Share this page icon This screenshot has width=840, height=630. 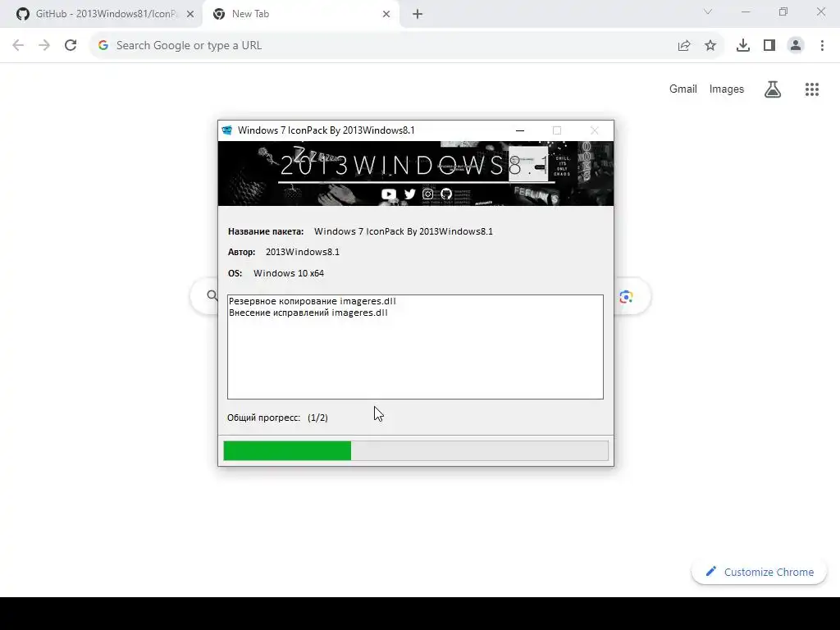pos(684,45)
